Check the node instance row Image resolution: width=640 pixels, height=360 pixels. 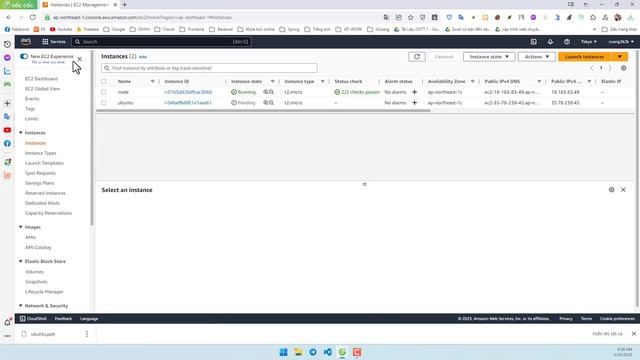click(104, 92)
